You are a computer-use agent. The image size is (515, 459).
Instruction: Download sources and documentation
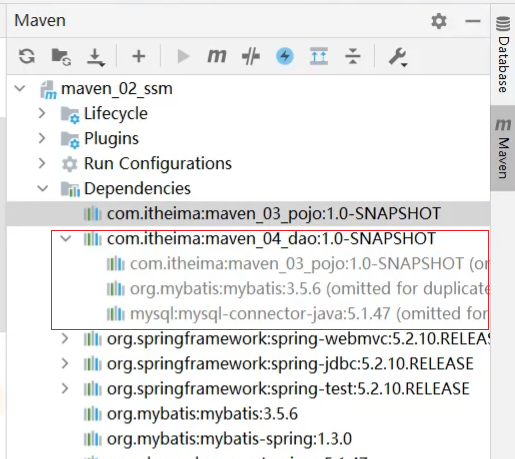96,57
